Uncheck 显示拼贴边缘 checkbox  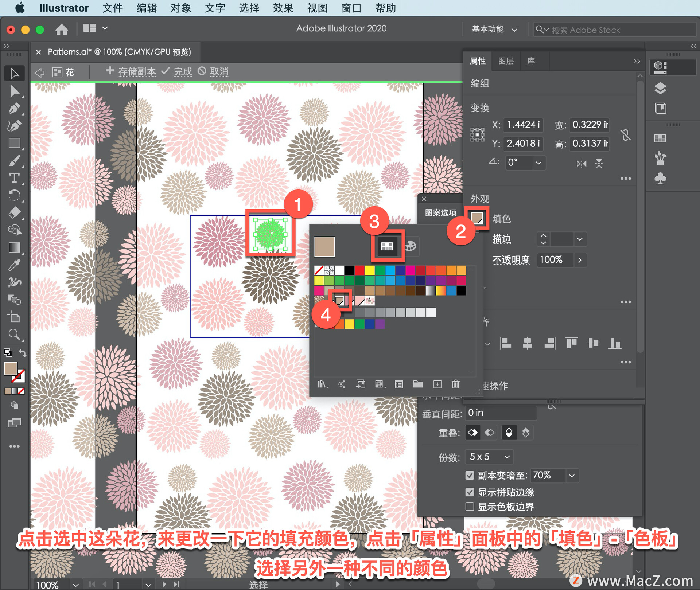(470, 492)
